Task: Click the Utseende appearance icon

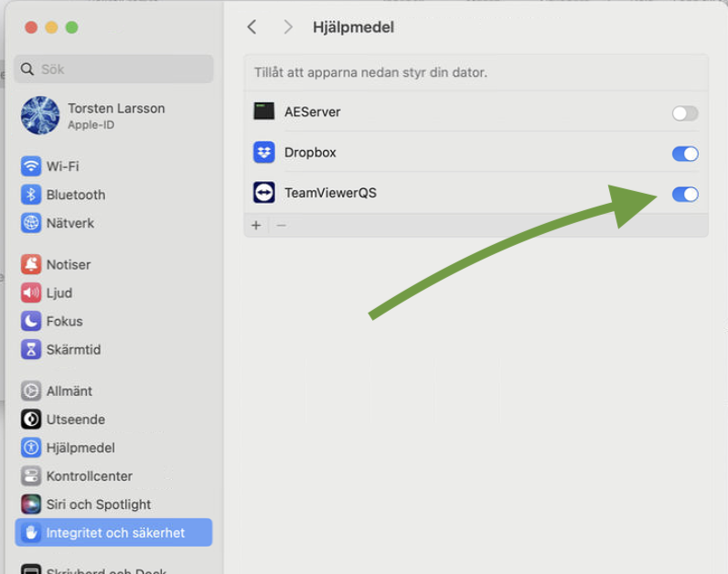Action: [31, 420]
